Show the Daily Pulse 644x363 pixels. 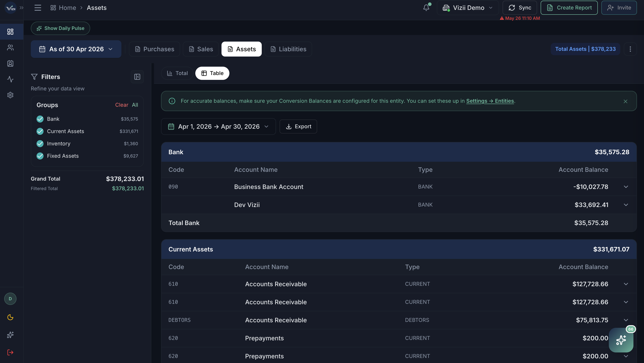coord(60,28)
